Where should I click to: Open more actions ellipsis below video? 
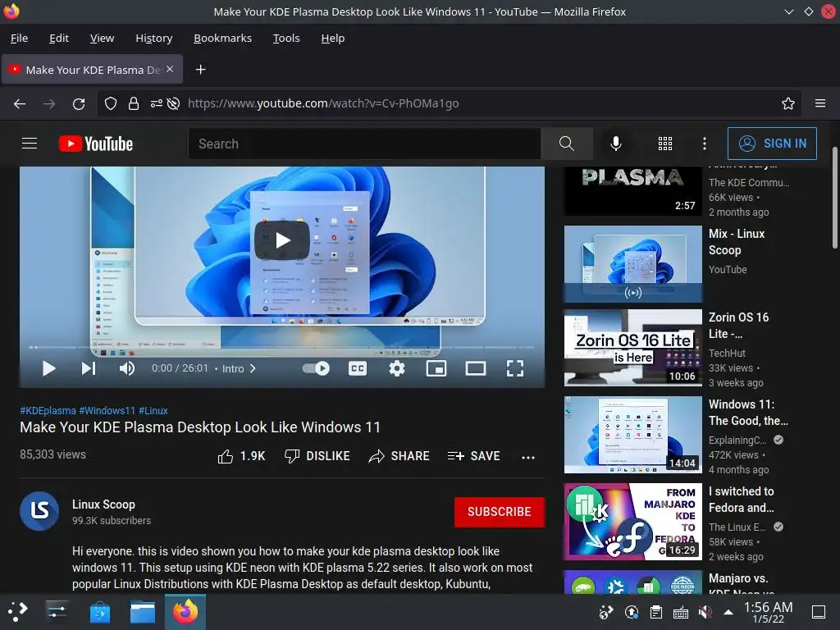(527, 458)
